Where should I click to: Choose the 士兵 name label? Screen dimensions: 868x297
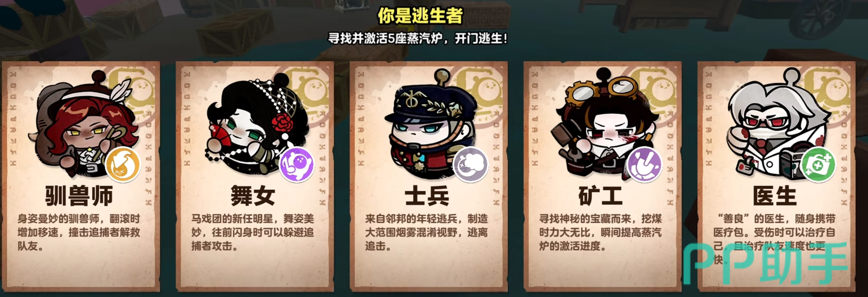pyautogui.click(x=426, y=196)
